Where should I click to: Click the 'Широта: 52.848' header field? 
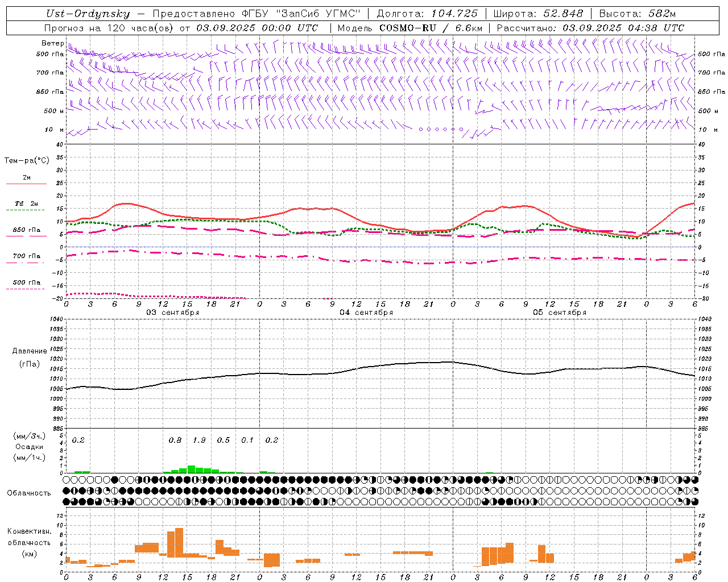click(539, 14)
